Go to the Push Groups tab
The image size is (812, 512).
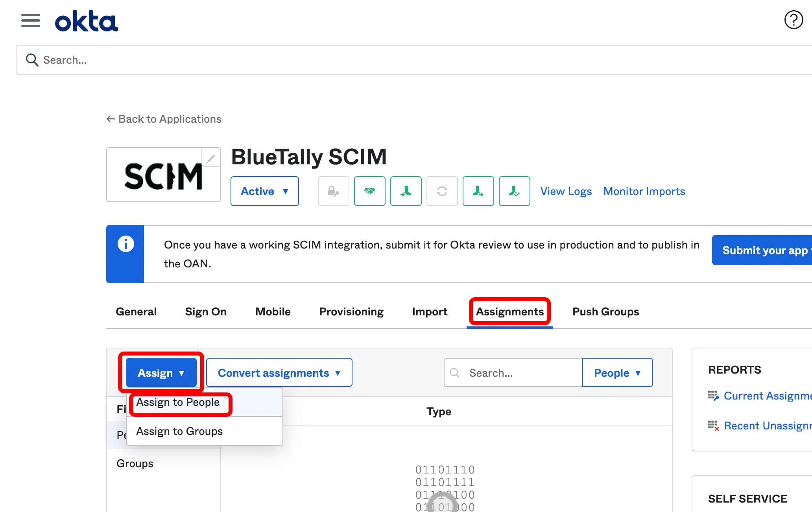606,311
